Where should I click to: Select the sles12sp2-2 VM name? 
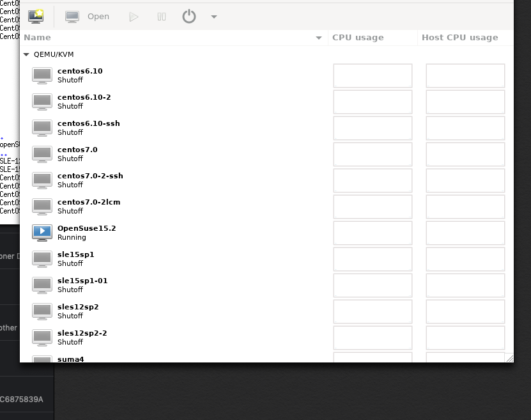(82, 333)
